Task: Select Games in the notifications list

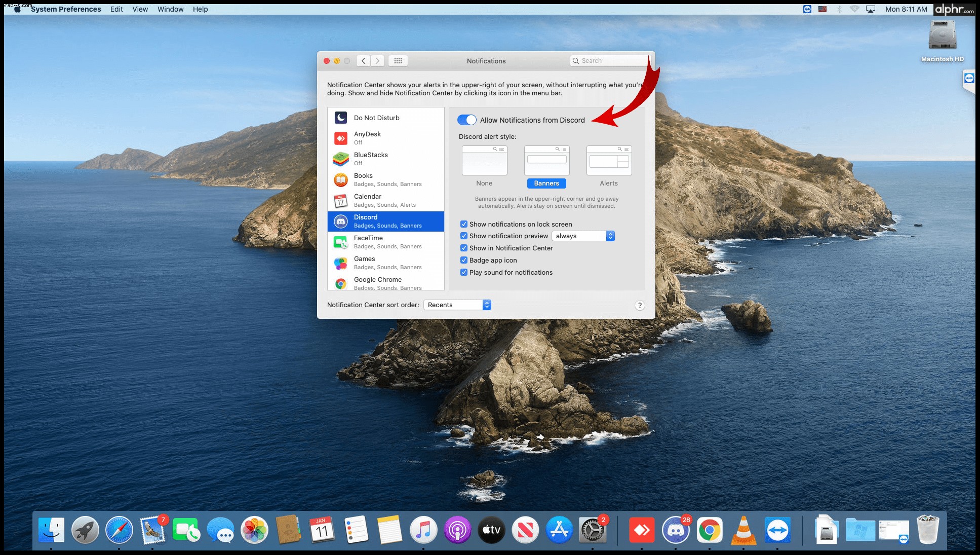Action: click(386, 263)
